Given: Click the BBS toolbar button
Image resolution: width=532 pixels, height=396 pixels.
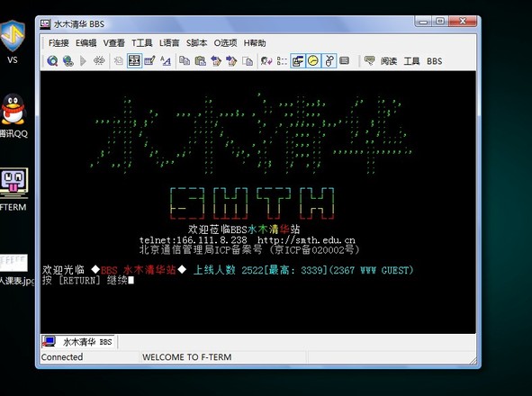Looking at the screenshot, I should [434, 61].
